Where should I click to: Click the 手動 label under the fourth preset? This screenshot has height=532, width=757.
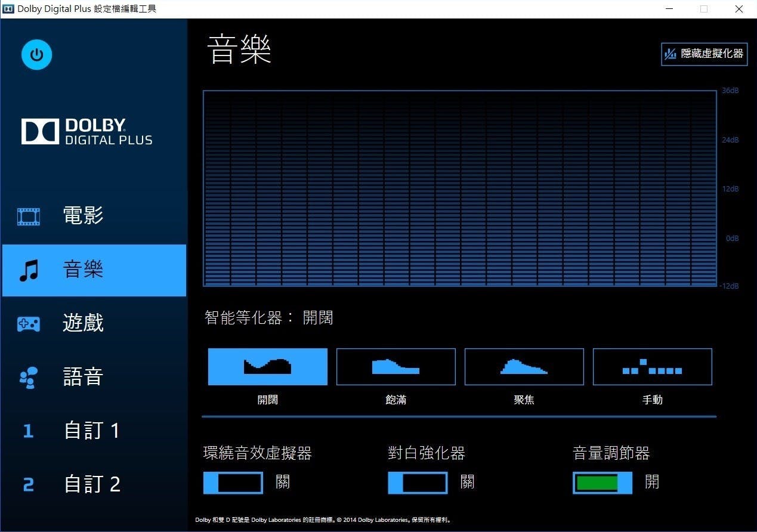click(x=652, y=400)
